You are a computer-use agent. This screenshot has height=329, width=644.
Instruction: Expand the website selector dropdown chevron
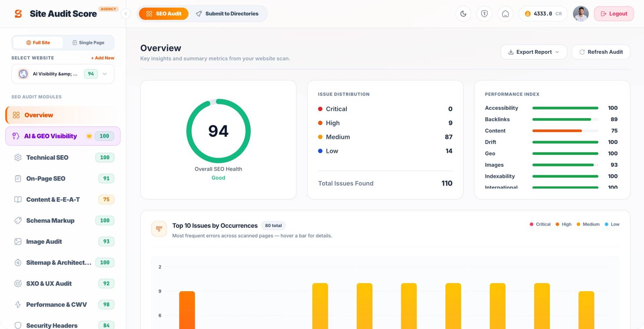click(x=105, y=74)
